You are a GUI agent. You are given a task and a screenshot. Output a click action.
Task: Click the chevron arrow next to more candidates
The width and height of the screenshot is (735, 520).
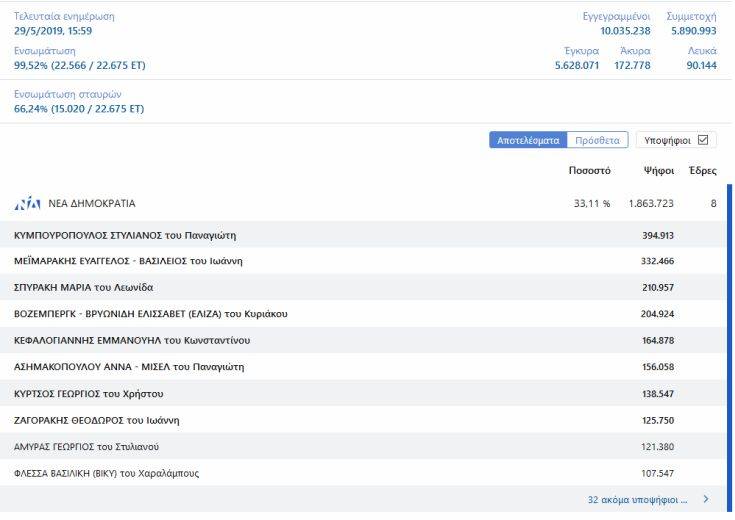[x=706, y=499]
